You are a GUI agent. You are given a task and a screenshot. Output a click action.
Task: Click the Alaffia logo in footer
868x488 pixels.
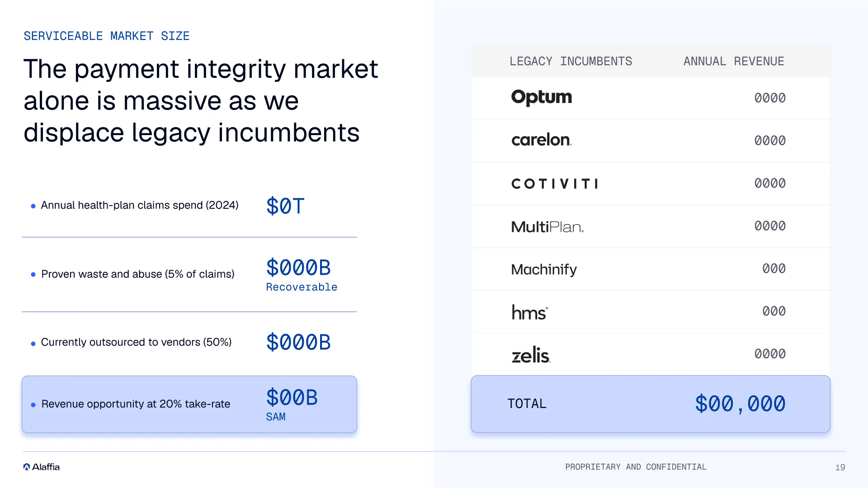[41, 467]
